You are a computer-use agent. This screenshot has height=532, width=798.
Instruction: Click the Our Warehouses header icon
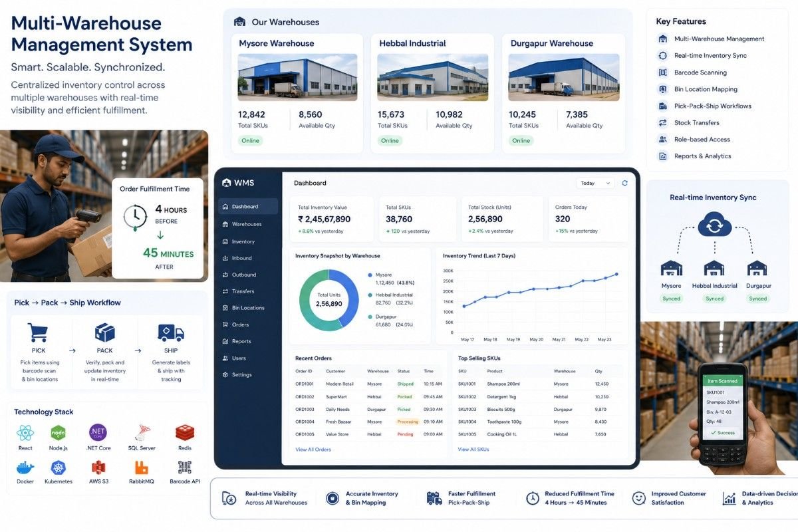coord(239,22)
